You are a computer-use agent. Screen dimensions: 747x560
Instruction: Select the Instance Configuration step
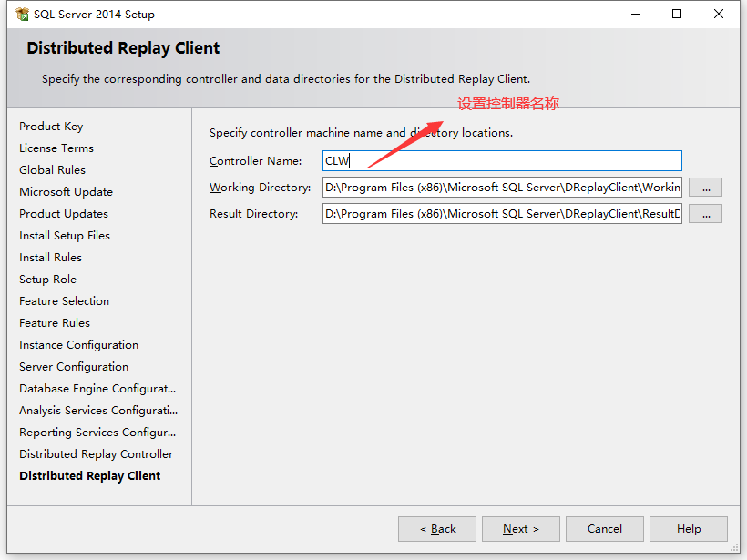[x=79, y=345]
